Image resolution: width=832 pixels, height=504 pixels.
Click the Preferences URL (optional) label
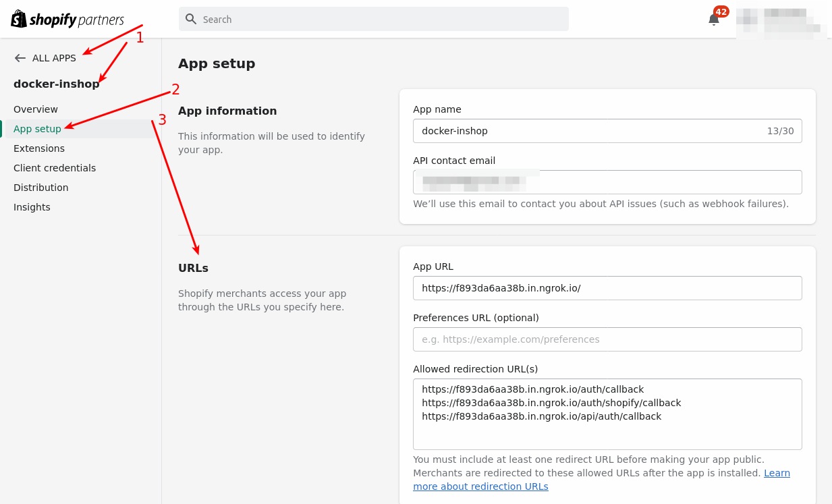[476, 318]
